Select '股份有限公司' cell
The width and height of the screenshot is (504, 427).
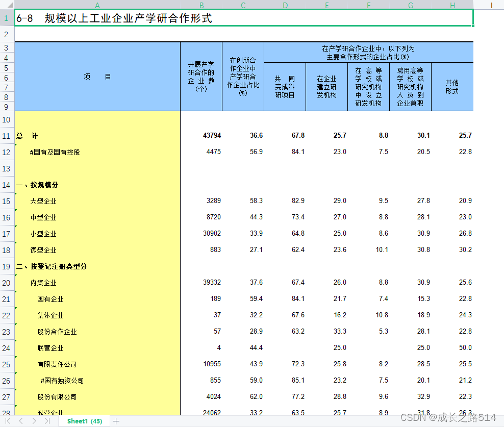coord(97,397)
